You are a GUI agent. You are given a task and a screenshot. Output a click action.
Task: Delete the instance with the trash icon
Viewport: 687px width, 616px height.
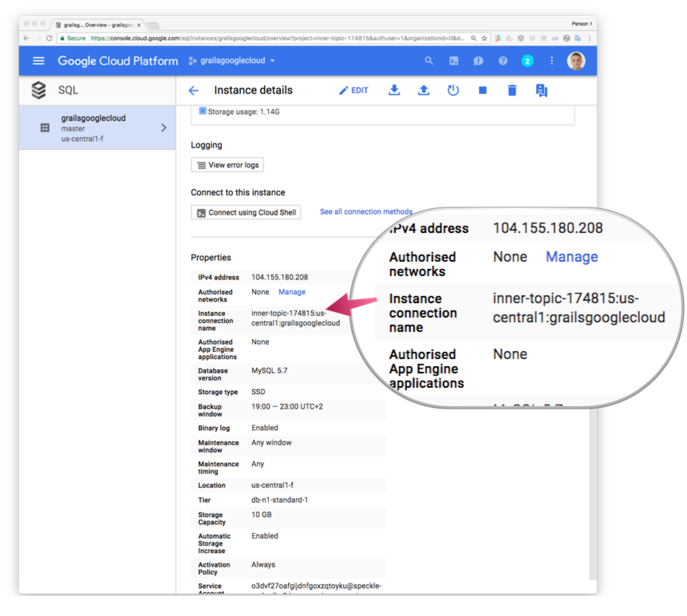[x=512, y=90]
